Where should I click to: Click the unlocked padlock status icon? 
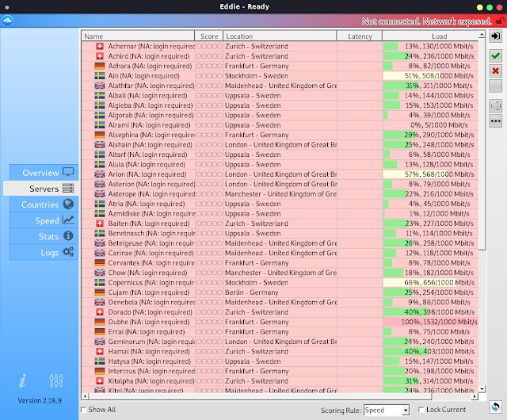(x=500, y=21)
